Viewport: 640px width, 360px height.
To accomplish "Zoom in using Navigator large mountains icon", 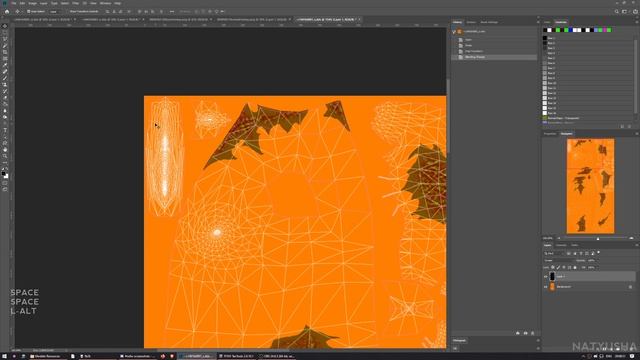I will [x=631, y=238].
